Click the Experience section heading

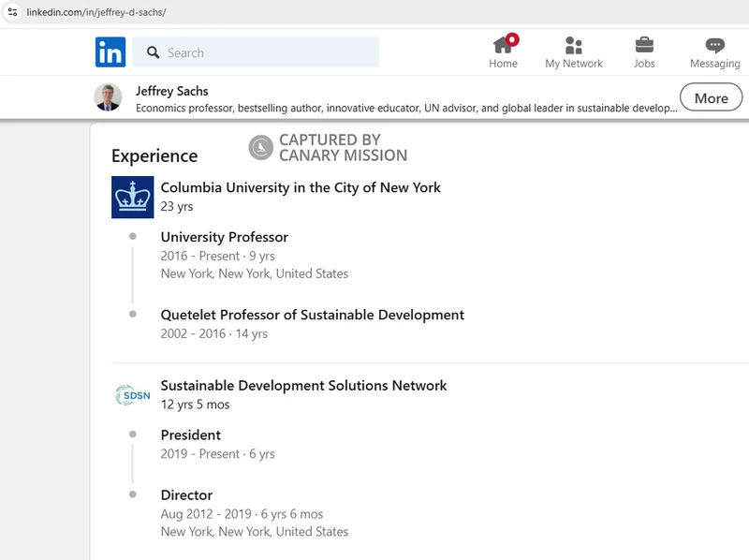tap(154, 155)
